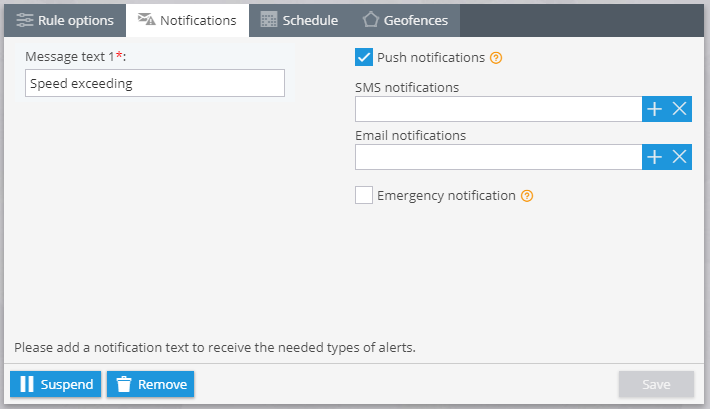The image size is (710, 409).
Task: Enable the Emergency notification checkbox
Action: point(364,196)
